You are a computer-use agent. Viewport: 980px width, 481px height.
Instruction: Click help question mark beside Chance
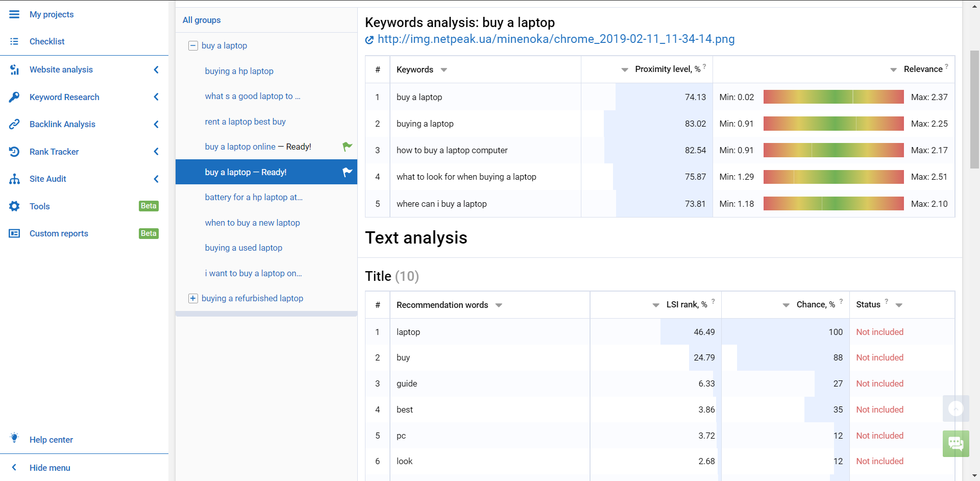841,301
